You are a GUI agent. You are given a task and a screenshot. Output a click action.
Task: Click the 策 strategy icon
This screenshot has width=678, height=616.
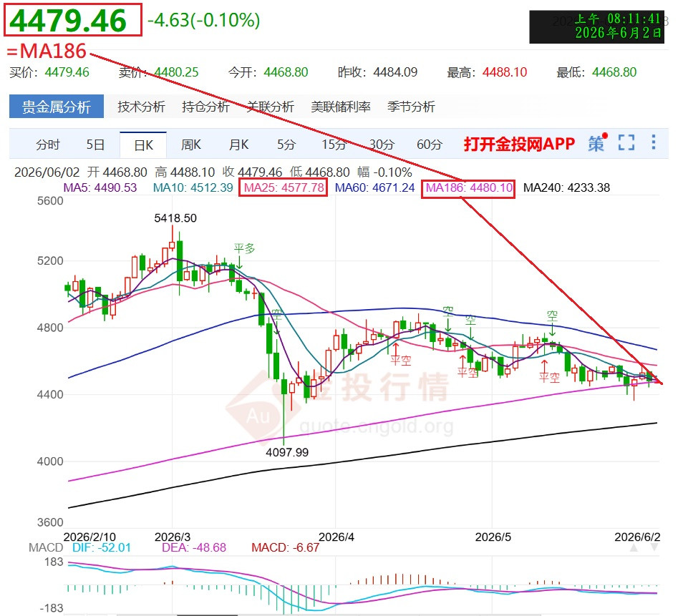(x=598, y=142)
